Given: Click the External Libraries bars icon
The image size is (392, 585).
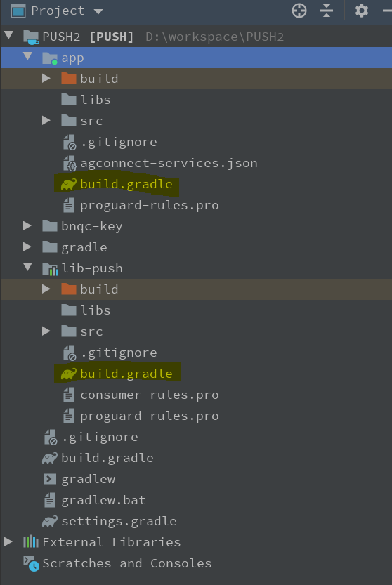Looking at the screenshot, I should tap(31, 541).
